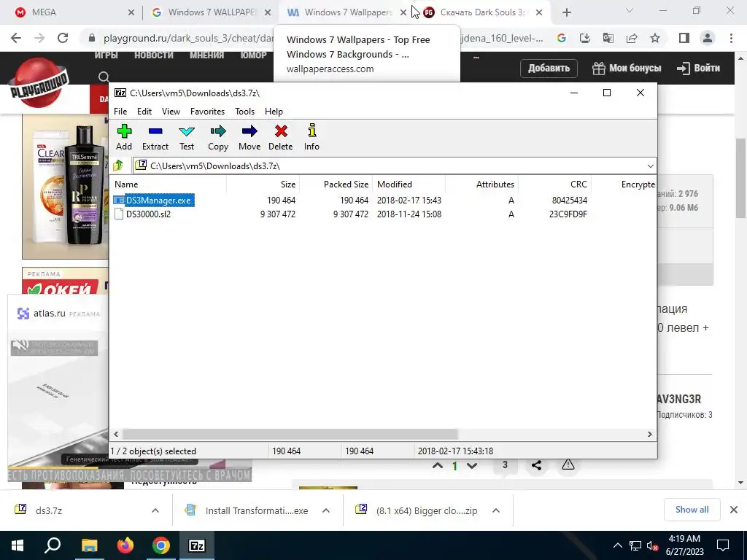Open the Edit menu in 7-Zip
This screenshot has height=560, width=747.
tap(144, 112)
